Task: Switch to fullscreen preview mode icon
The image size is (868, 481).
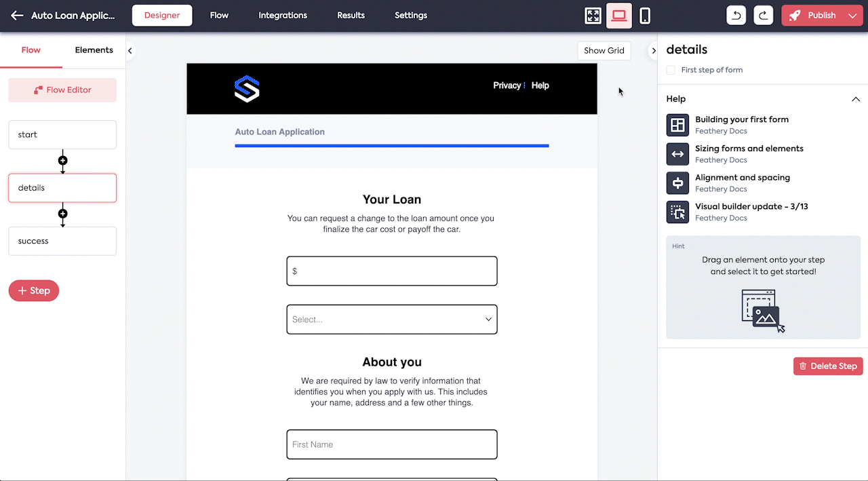Action: [x=593, y=16]
